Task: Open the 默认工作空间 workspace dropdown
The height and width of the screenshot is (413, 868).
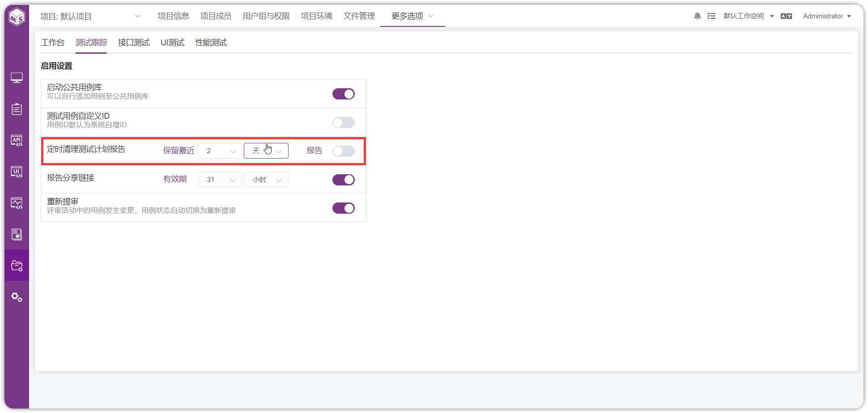Action: [x=749, y=16]
